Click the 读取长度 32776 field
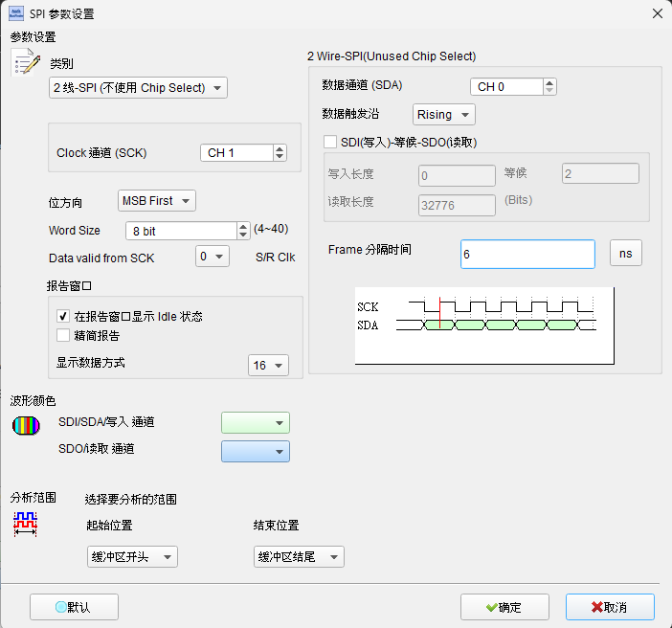This screenshot has height=628, width=672. pyautogui.click(x=457, y=205)
